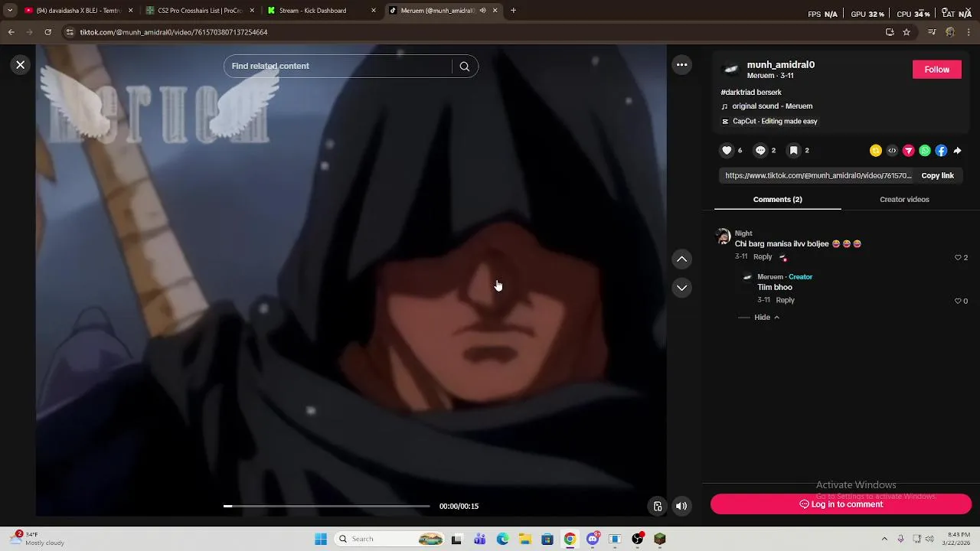Image resolution: width=980 pixels, height=551 pixels.
Task: Switch to CS2 Pro Crosshairs List tab
Action: click(199, 11)
